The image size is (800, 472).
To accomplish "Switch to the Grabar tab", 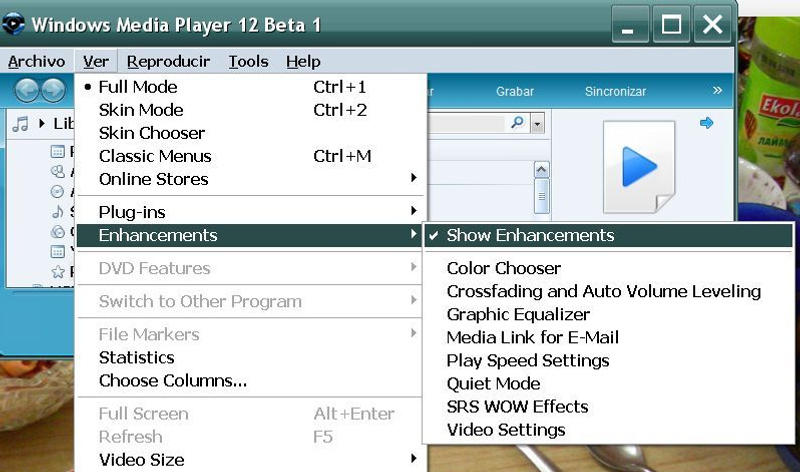I will (515, 92).
